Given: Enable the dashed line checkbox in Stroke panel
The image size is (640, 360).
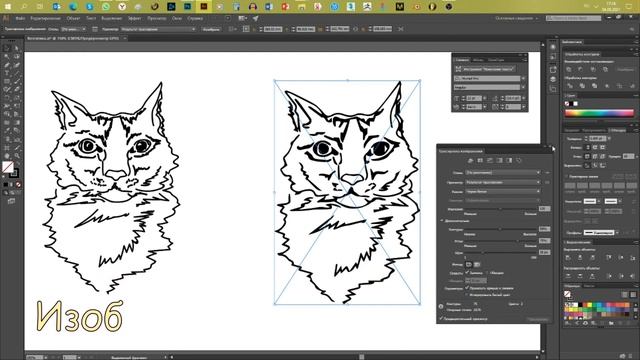Looking at the screenshot, I should (567, 176).
